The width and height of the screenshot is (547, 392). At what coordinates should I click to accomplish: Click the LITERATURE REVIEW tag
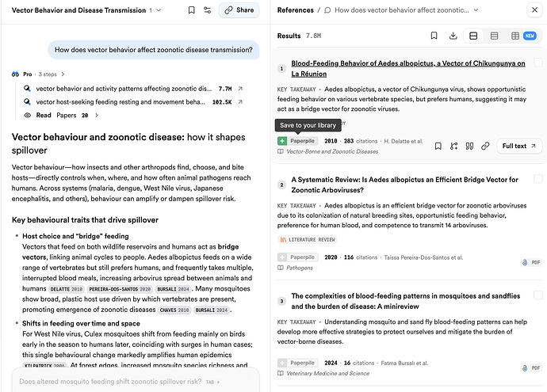pos(308,240)
